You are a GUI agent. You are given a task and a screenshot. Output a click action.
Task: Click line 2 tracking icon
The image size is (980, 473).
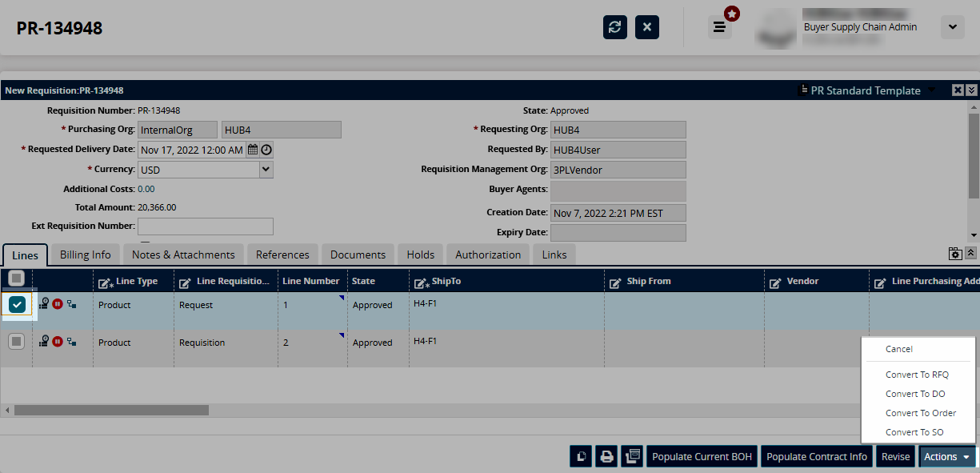point(44,342)
